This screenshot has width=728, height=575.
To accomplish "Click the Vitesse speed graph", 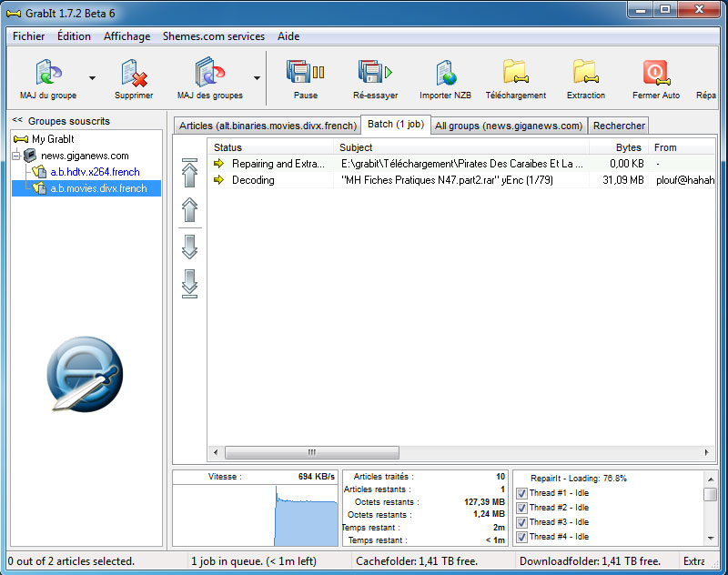I will [256, 516].
